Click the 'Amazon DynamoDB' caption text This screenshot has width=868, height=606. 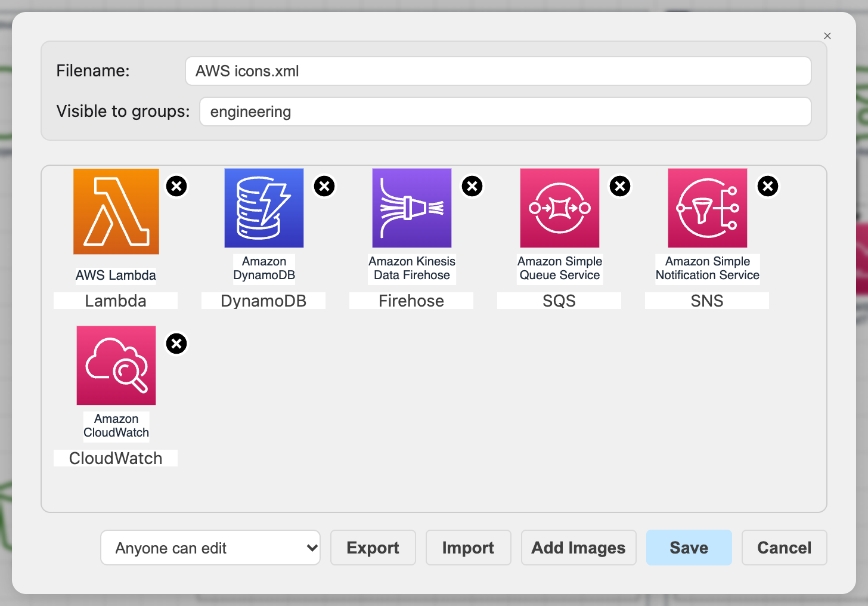[x=264, y=268]
